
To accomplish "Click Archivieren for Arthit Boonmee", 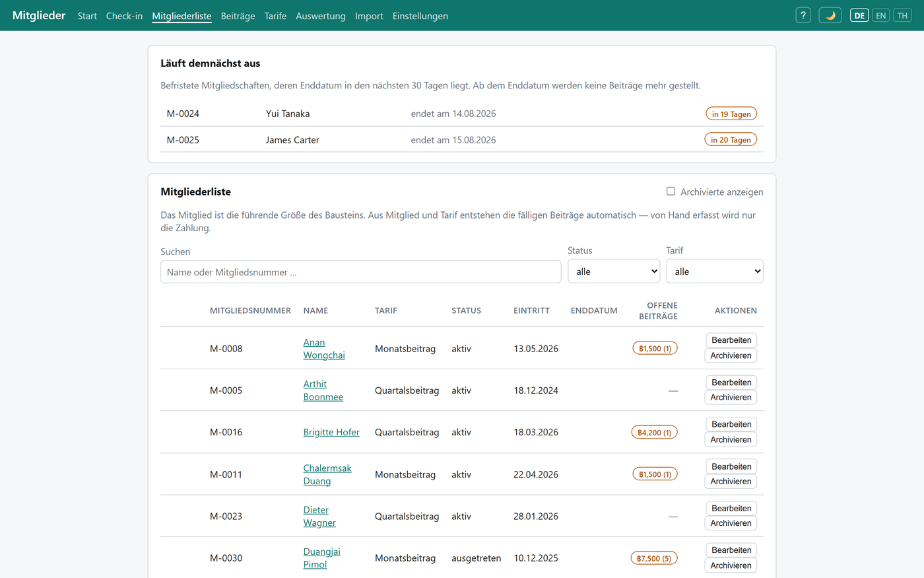I will (731, 398).
